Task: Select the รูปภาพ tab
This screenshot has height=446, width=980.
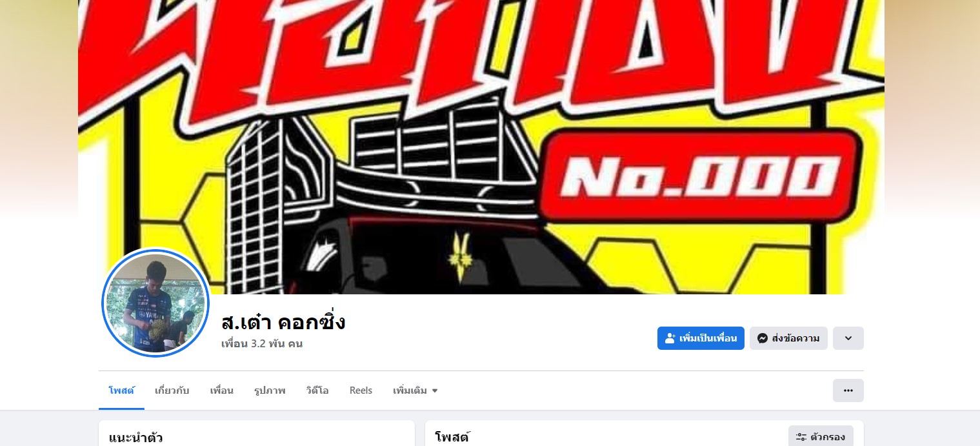Action: (x=270, y=390)
